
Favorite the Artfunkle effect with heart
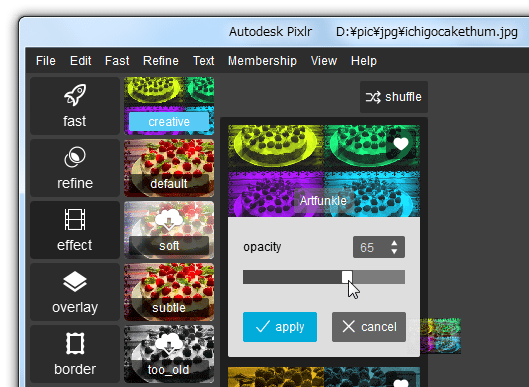coord(401,144)
